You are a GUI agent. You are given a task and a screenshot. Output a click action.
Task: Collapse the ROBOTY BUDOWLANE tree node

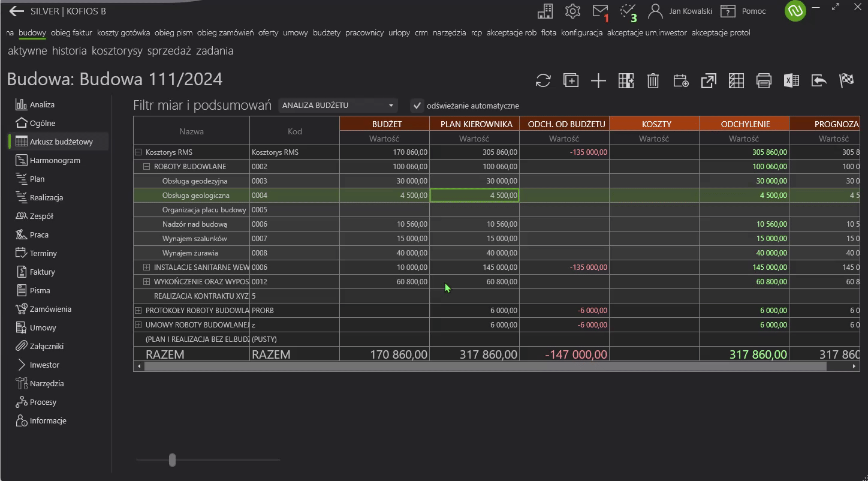point(146,167)
